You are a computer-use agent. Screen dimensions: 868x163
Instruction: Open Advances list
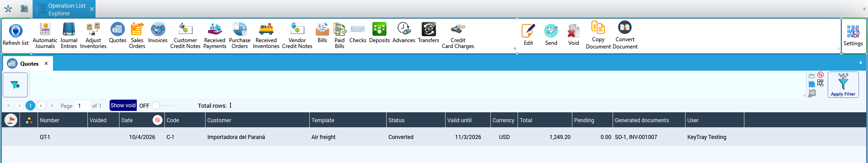pyautogui.click(x=404, y=33)
